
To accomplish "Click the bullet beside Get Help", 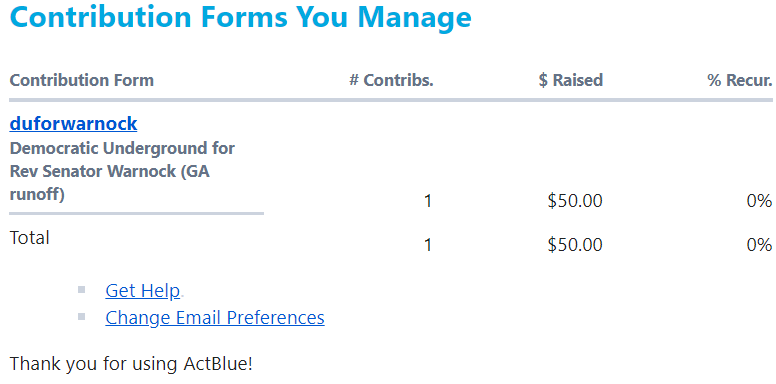I will pyautogui.click(x=82, y=289).
